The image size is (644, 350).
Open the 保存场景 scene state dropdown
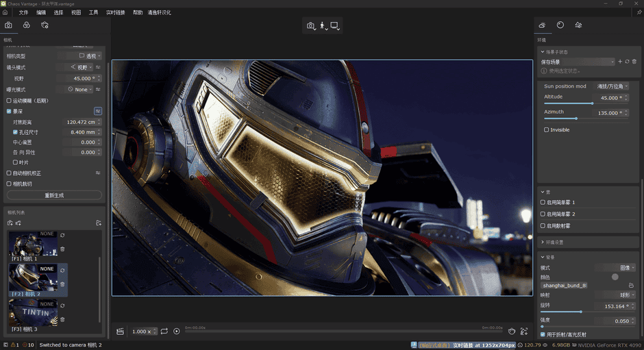[578, 62]
